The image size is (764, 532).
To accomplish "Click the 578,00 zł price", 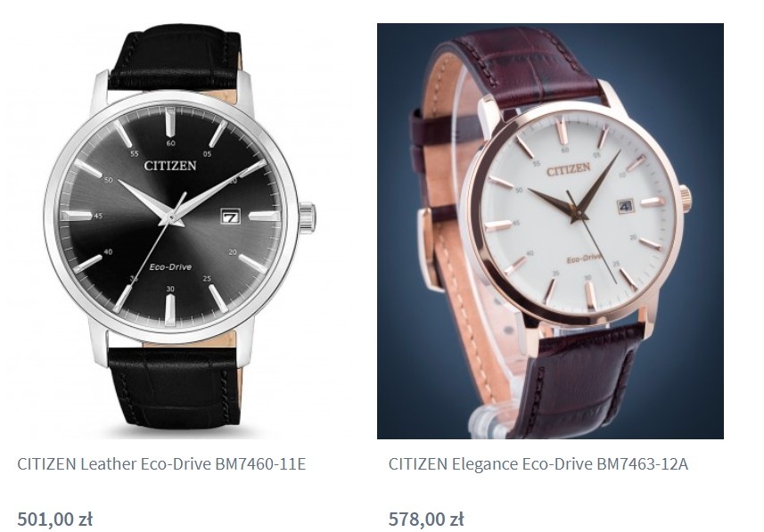I will tap(426, 519).
